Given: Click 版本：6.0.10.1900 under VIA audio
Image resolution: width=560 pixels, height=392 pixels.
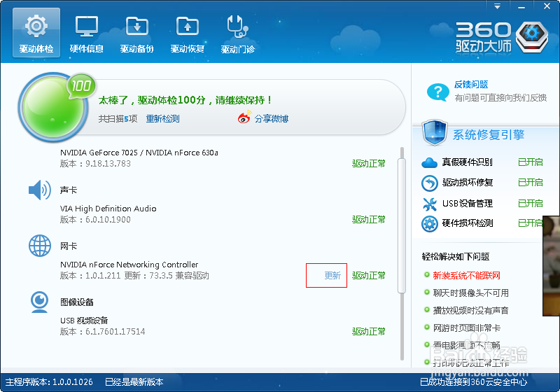Looking at the screenshot, I should pyautogui.click(x=95, y=220).
